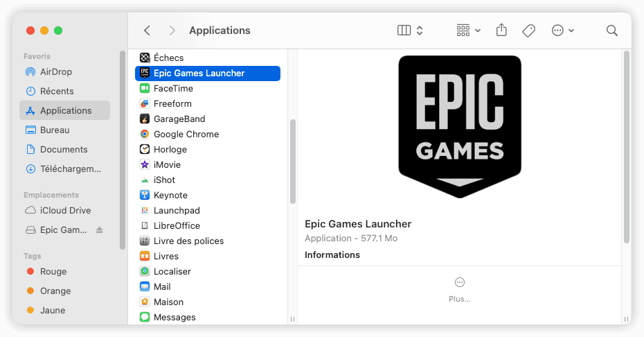
Task: Select the Messages app
Action: coord(208,317)
